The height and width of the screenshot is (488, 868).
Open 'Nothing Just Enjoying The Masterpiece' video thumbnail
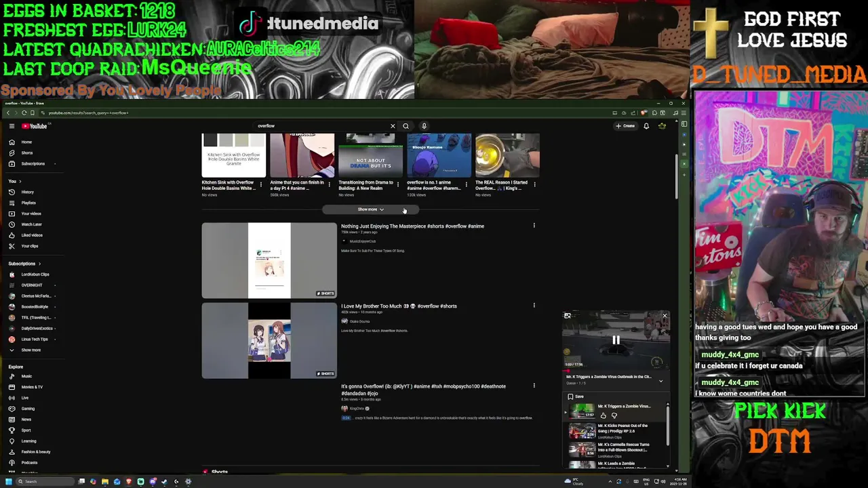269,260
